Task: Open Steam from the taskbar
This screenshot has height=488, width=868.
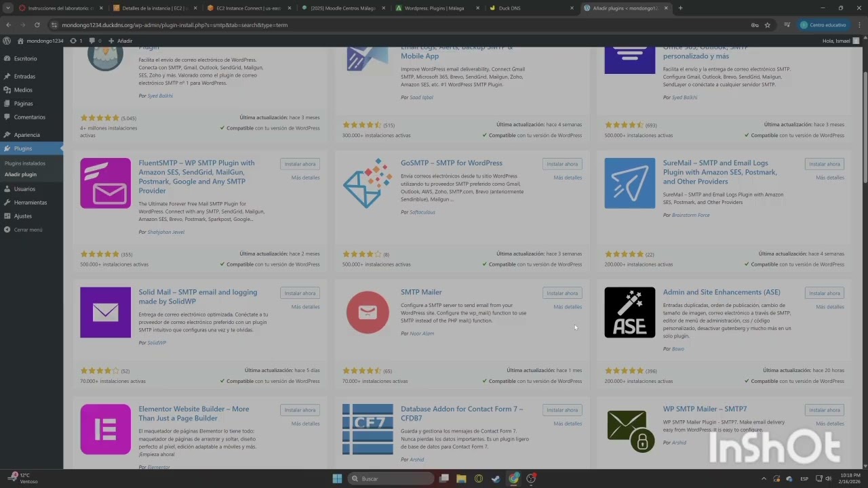Action: pos(496,479)
